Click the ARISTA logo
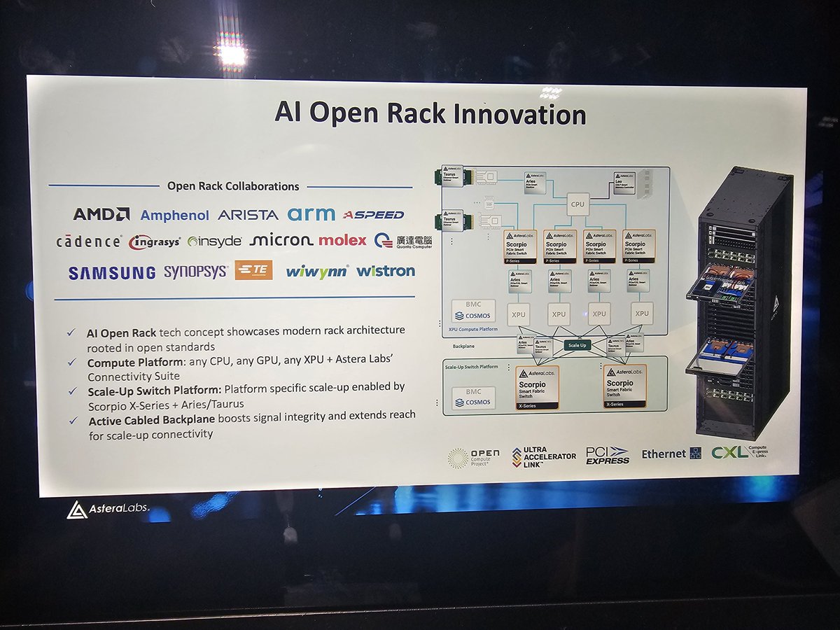The image size is (840, 630). point(248,215)
